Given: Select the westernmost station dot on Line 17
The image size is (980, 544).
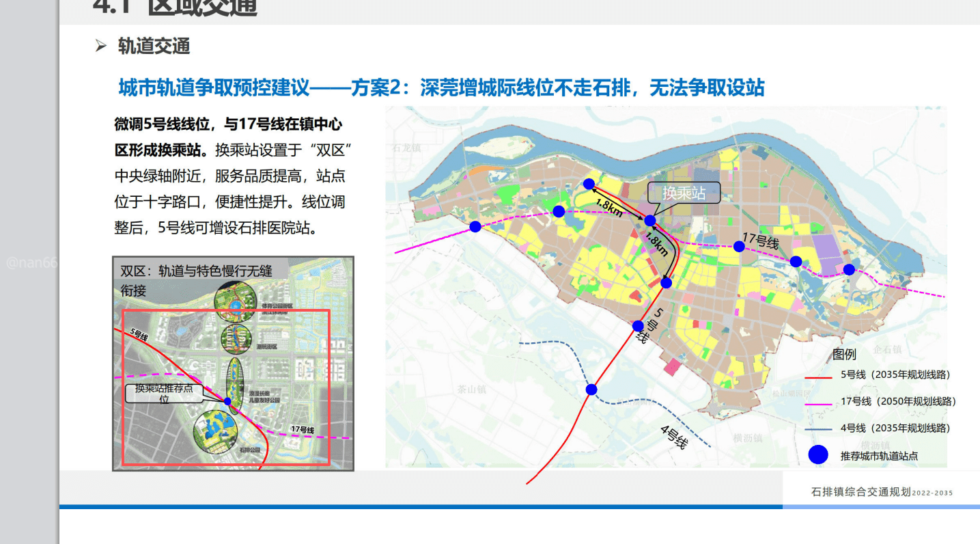Looking at the screenshot, I should tap(475, 226).
